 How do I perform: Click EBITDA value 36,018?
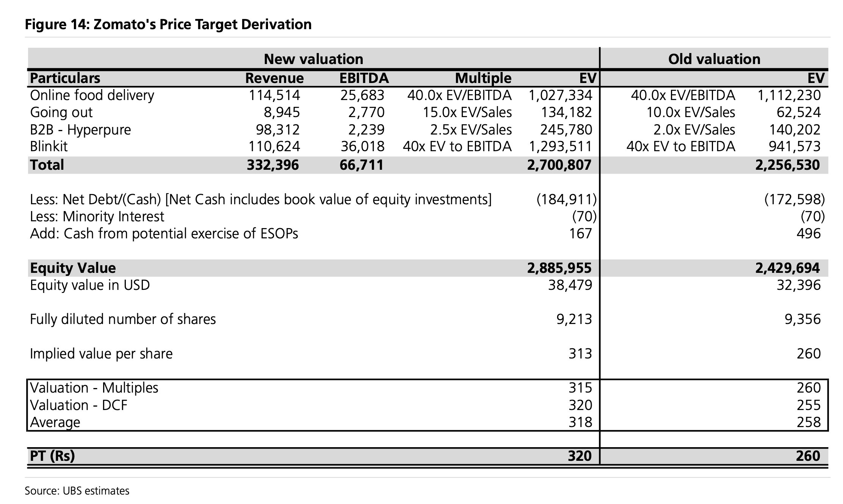click(362, 146)
